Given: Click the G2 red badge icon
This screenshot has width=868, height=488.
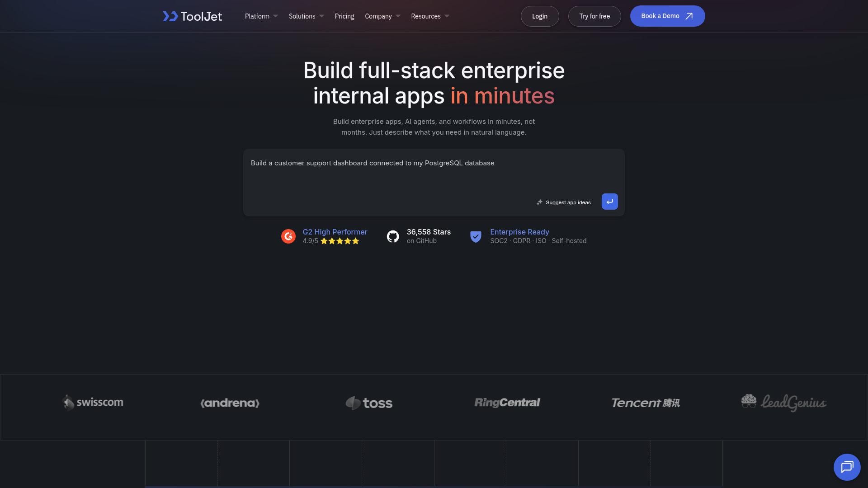Looking at the screenshot, I should pos(288,236).
